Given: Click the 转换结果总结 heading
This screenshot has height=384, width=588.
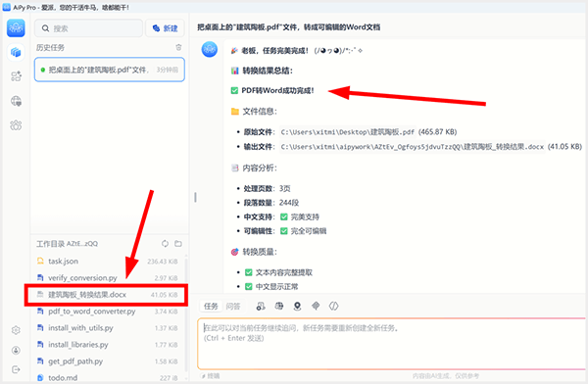Looking at the screenshot, I should 268,71.
